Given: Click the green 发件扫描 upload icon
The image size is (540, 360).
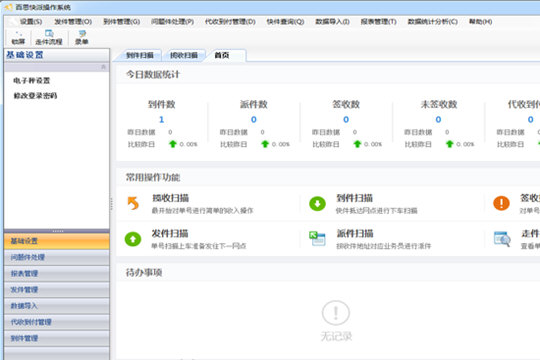Looking at the screenshot, I should point(133,239).
